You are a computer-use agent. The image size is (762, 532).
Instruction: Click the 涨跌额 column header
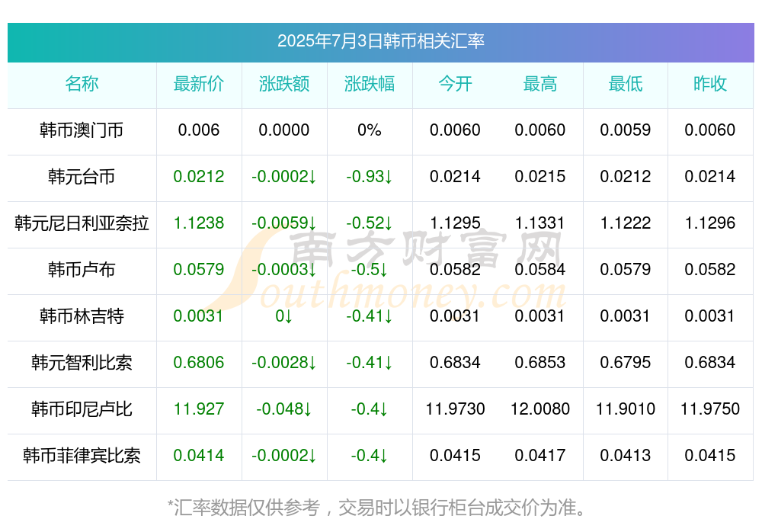pyautogui.click(x=283, y=84)
